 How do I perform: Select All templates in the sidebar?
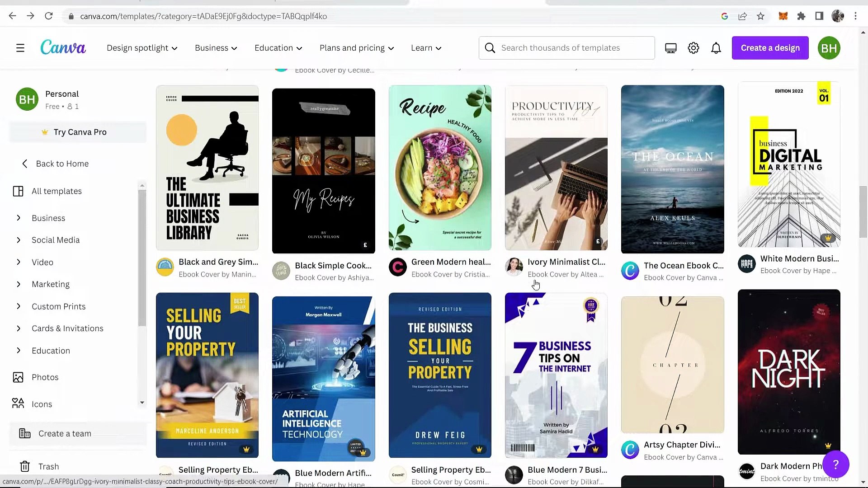(x=57, y=191)
